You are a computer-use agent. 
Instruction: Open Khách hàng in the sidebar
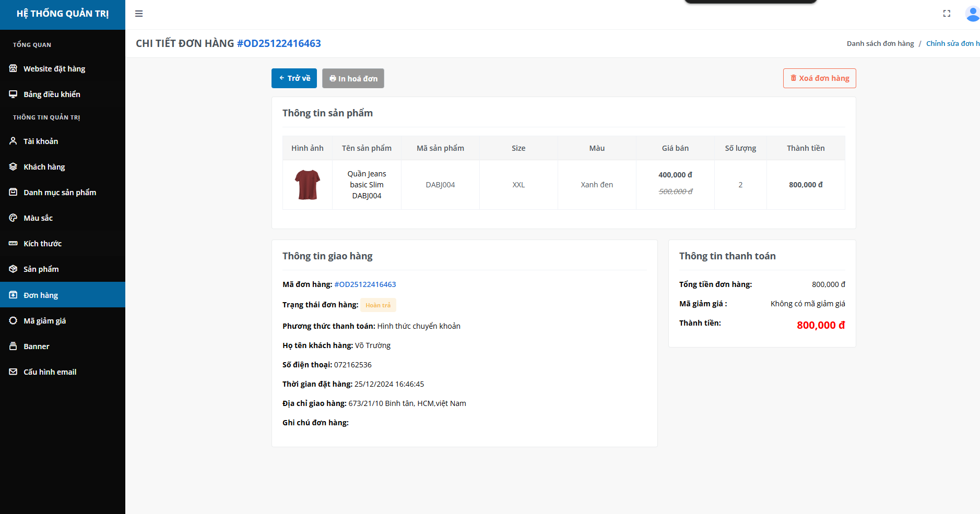44,167
